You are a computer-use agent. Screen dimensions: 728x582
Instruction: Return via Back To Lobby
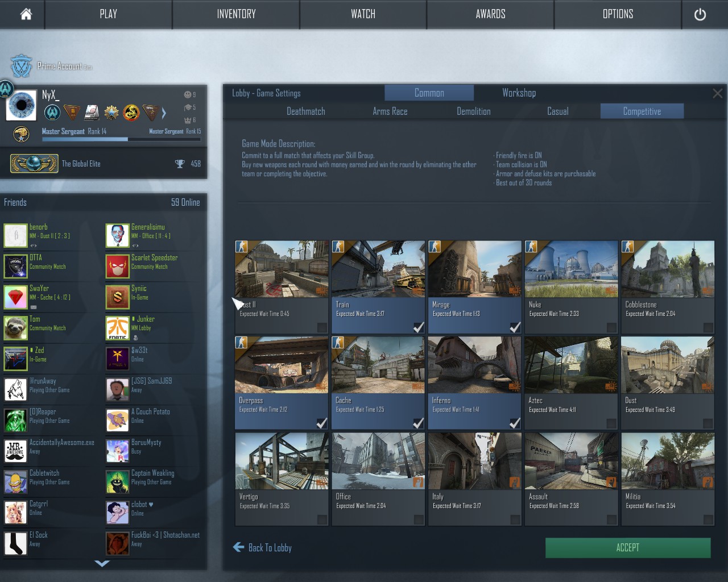pyautogui.click(x=262, y=548)
